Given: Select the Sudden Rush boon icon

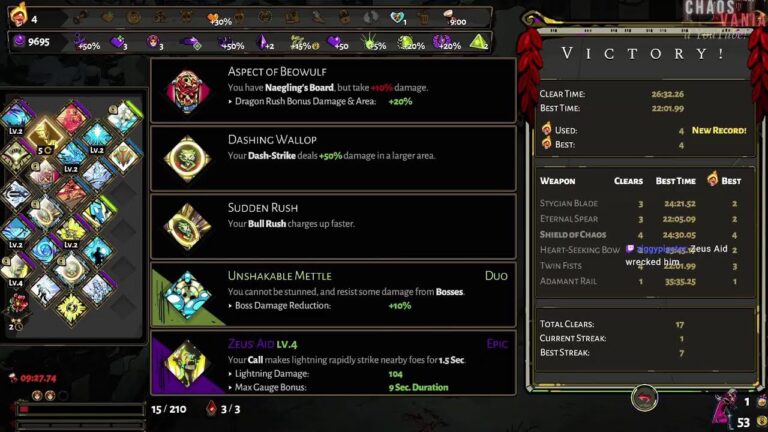Looking at the screenshot, I should pos(187,226).
